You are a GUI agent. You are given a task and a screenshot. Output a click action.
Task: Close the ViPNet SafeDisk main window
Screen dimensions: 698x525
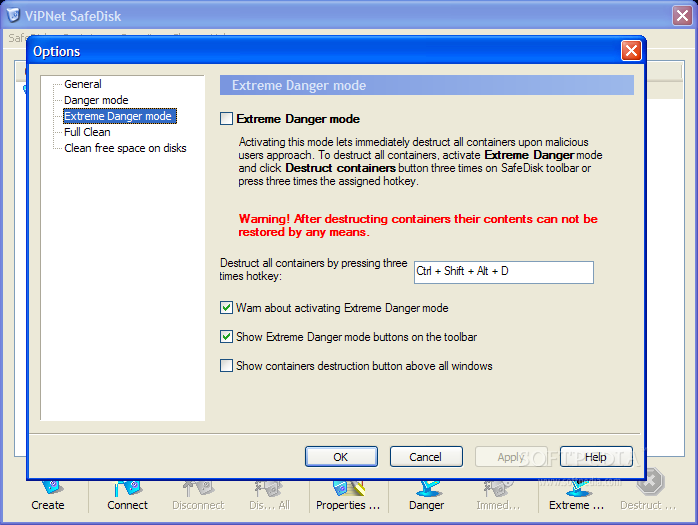682,16
